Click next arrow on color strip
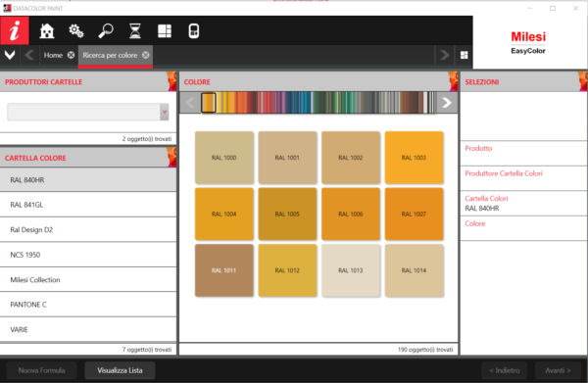 447,103
